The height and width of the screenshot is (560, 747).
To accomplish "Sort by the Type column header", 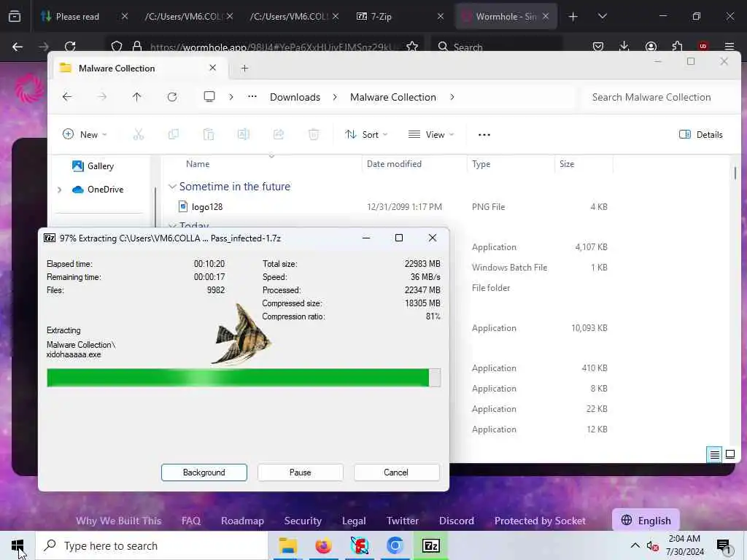I will (481, 164).
